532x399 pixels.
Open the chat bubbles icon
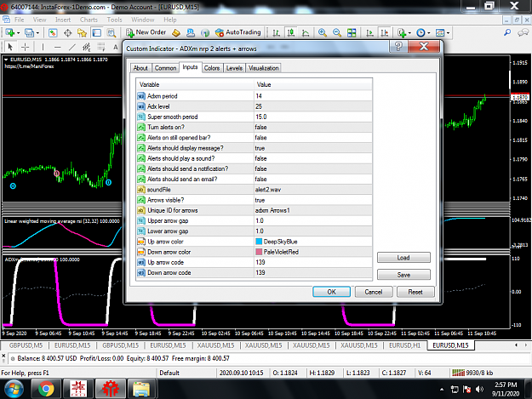(x=523, y=32)
